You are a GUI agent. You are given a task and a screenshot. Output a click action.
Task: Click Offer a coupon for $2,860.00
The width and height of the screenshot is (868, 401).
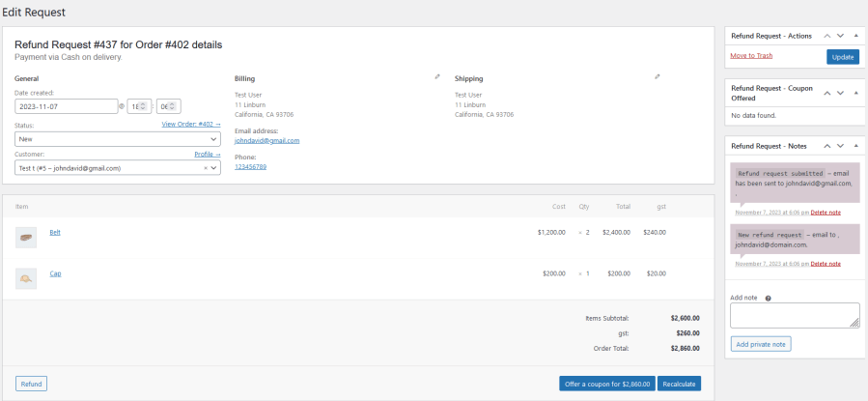point(607,384)
